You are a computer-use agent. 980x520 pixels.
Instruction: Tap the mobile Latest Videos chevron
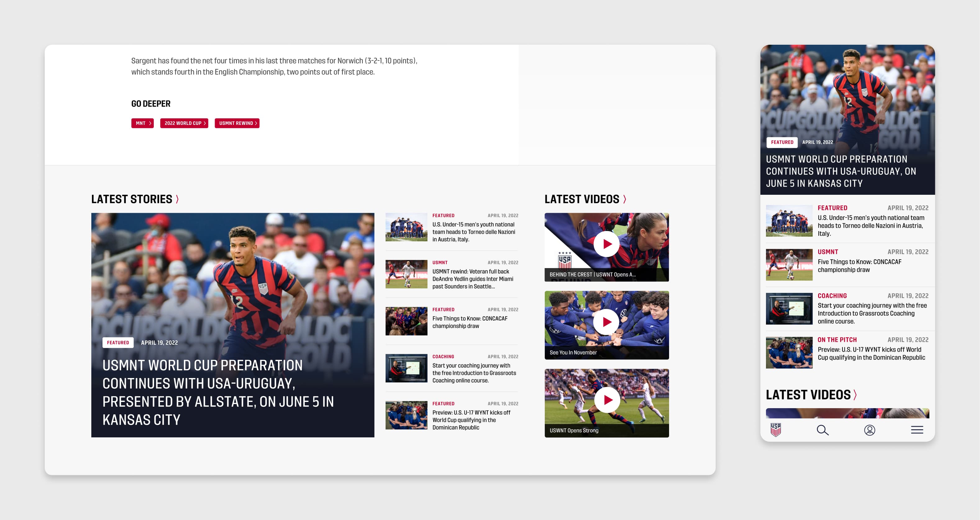(x=855, y=395)
